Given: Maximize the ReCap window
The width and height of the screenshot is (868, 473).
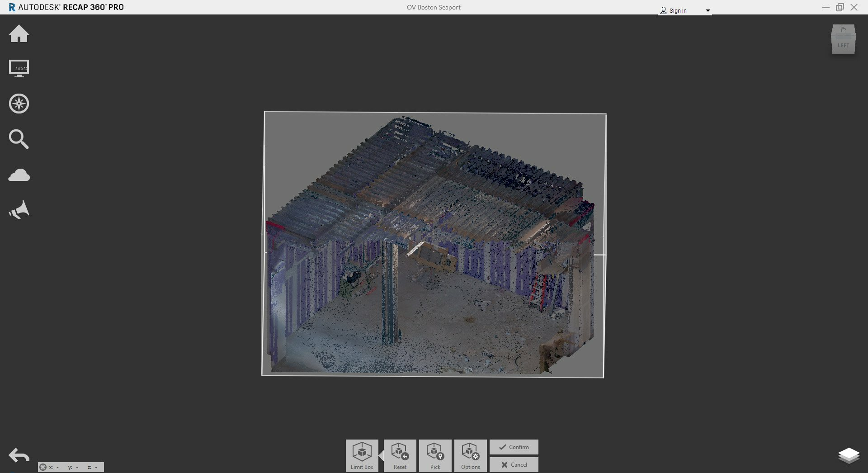Looking at the screenshot, I should (x=840, y=7).
